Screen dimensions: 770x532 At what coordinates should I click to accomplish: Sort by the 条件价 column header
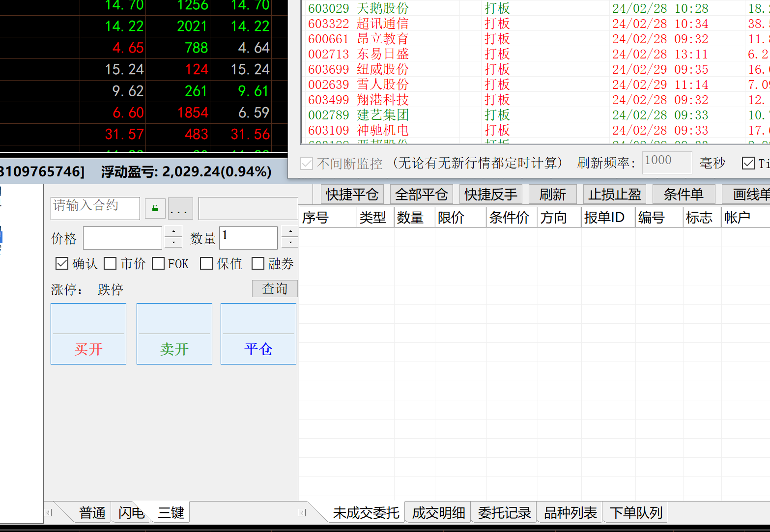(x=512, y=217)
